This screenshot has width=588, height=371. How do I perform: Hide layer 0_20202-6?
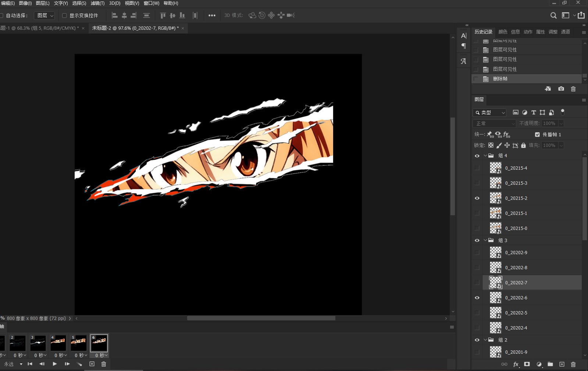coord(477,298)
